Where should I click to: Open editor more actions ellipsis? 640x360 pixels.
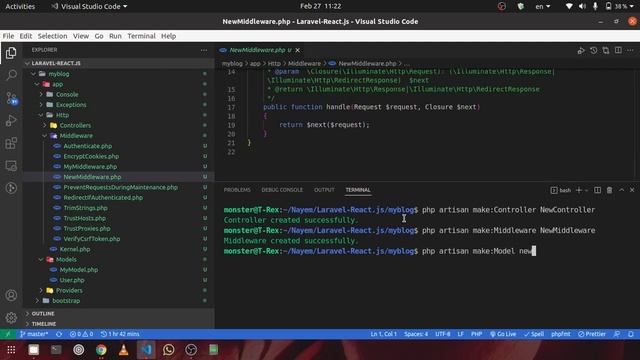coord(631,50)
